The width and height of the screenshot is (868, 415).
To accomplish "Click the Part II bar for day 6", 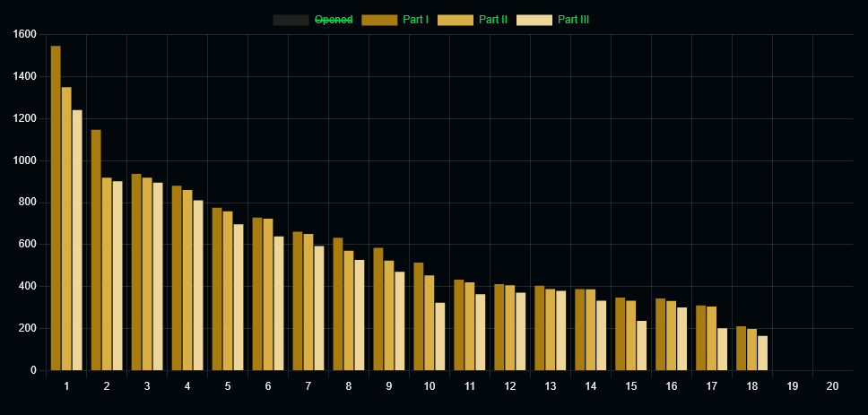I will (x=268, y=294).
